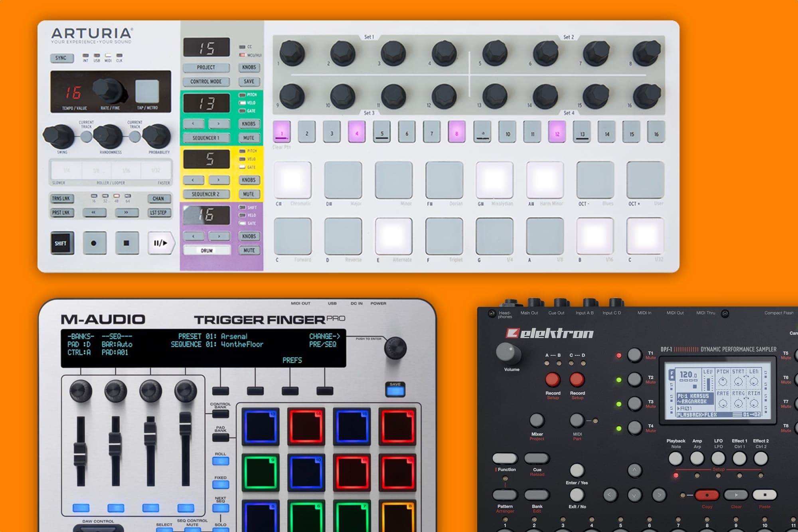The height and width of the screenshot is (532, 798).
Task: Click M-Audio push-to-enter data knob
Action: [395, 348]
